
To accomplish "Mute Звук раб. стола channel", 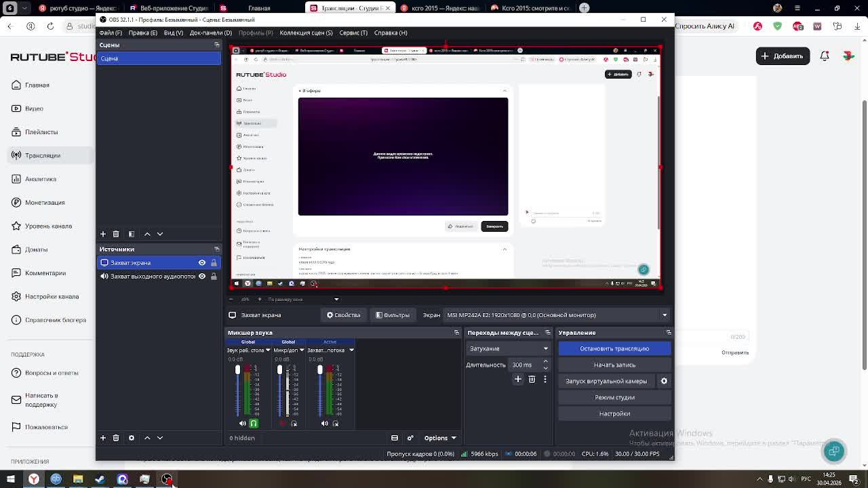I will coord(243,424).
